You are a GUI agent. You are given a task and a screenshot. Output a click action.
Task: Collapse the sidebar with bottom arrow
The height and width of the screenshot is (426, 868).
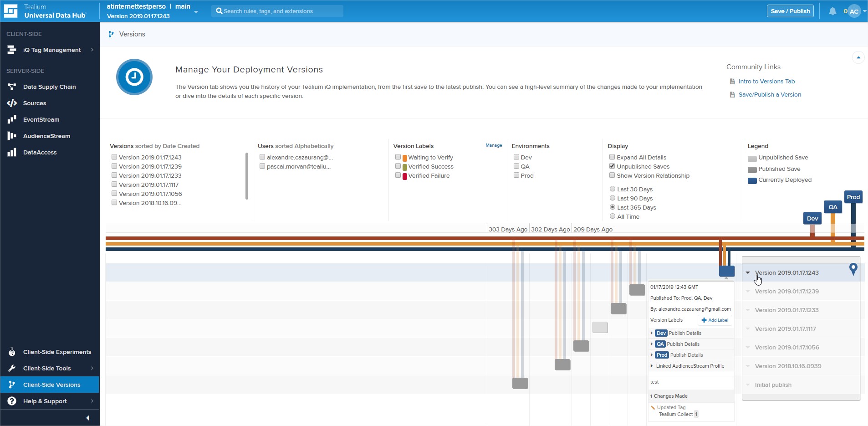pos(87,418)
